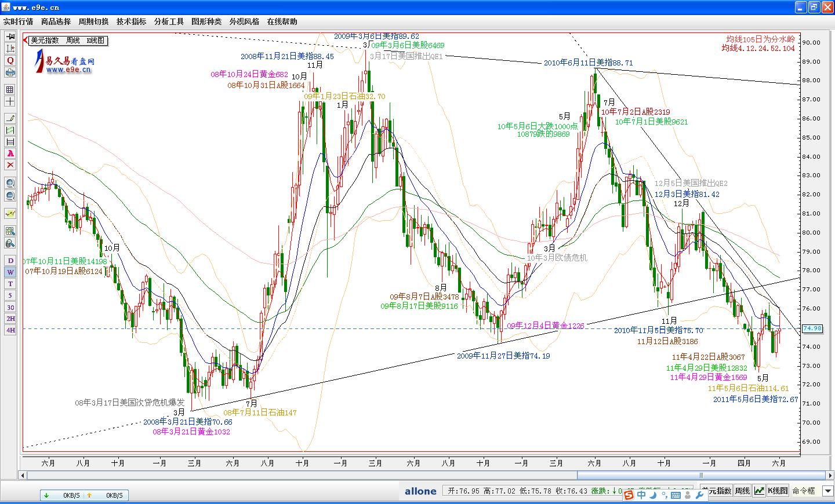Select the axis cursor tool below the pushpin
Viewport: 835px width, 504px height.
point(10,49)
